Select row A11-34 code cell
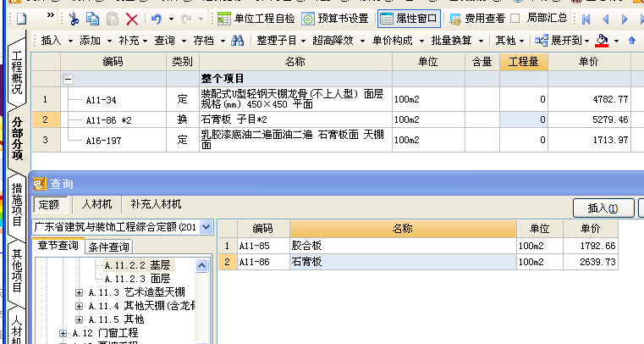This screenshot has width=644, height=344. pos(113,99)
